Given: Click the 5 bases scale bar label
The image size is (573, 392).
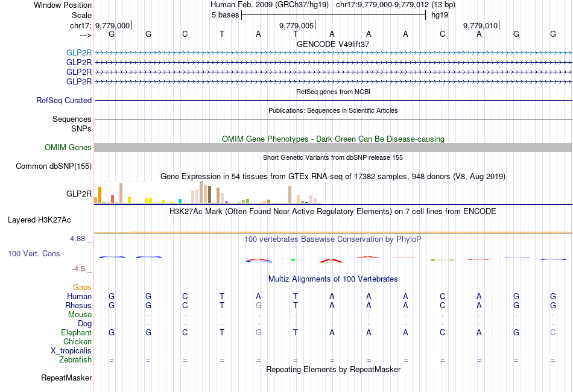Looking at the screenshot, I should (225, 15).
